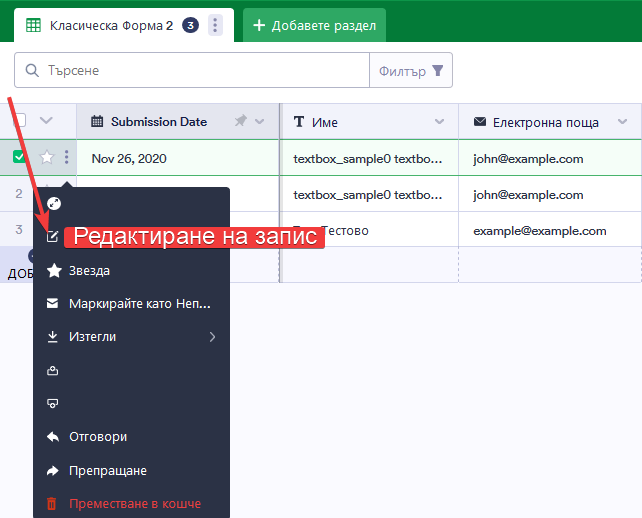Viewport: 642px width, 518px height.
Task: Open Submission Date column dropdown arrow
Action: point(260,122)
